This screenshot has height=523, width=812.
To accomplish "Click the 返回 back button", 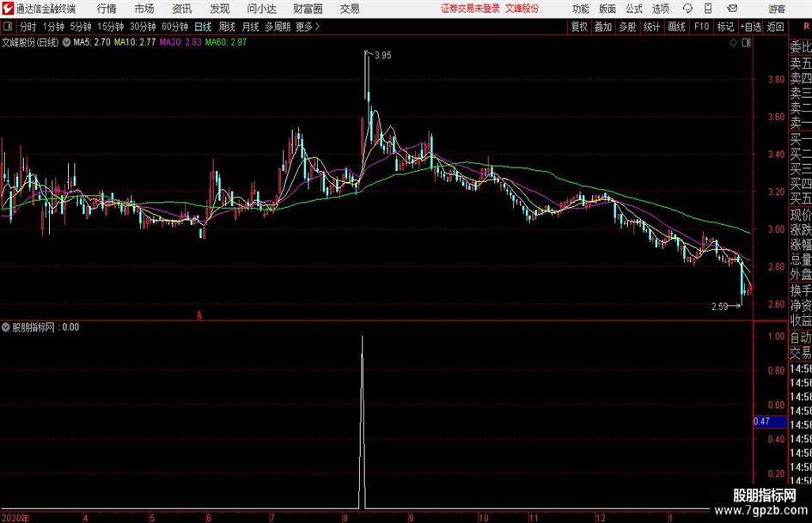I will pos(775,27).
